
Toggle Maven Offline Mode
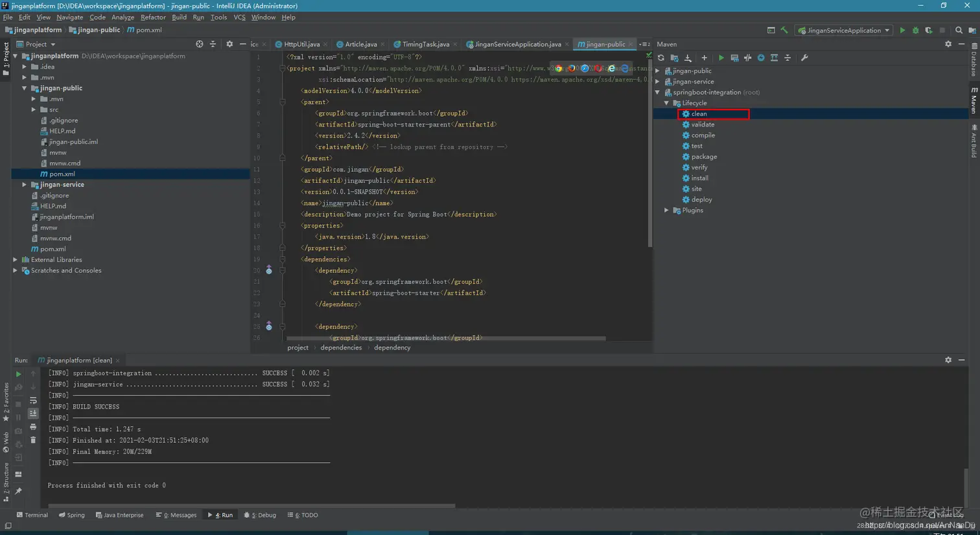(x=748, y=58)
